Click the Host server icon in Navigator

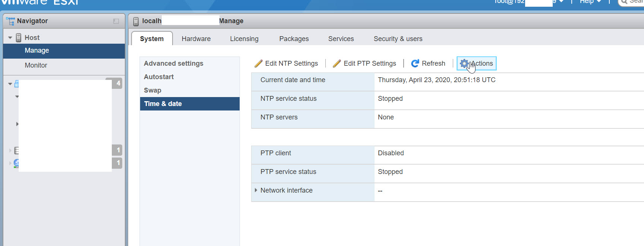(19, 38)
